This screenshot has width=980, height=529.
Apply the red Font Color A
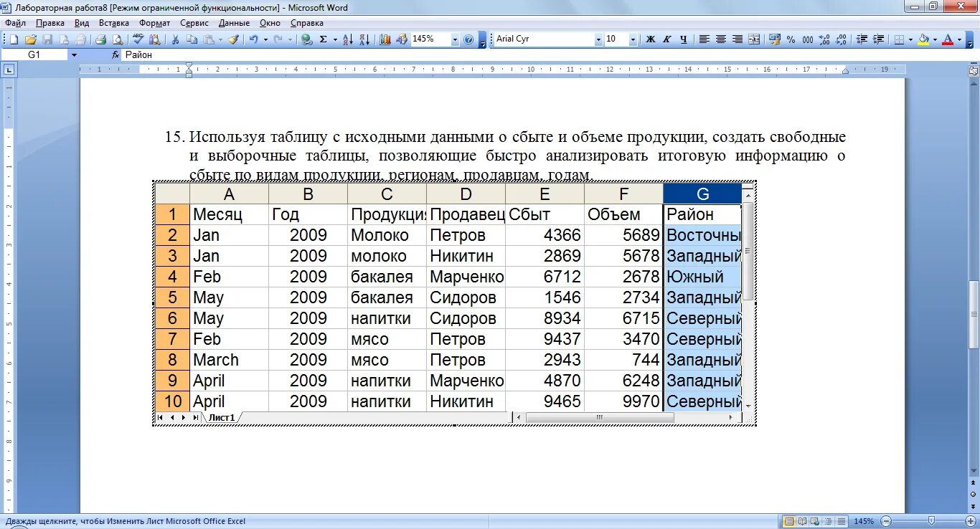(948, 39)
